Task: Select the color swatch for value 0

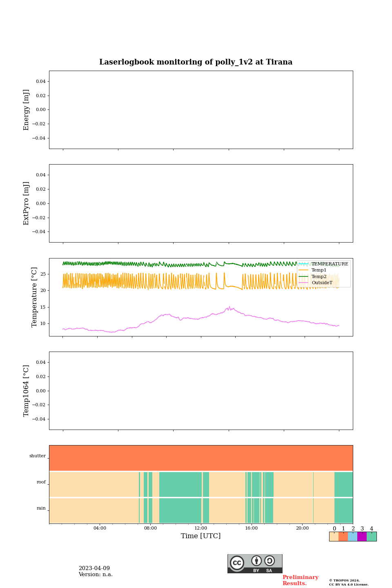Action: tap(334, 537)
